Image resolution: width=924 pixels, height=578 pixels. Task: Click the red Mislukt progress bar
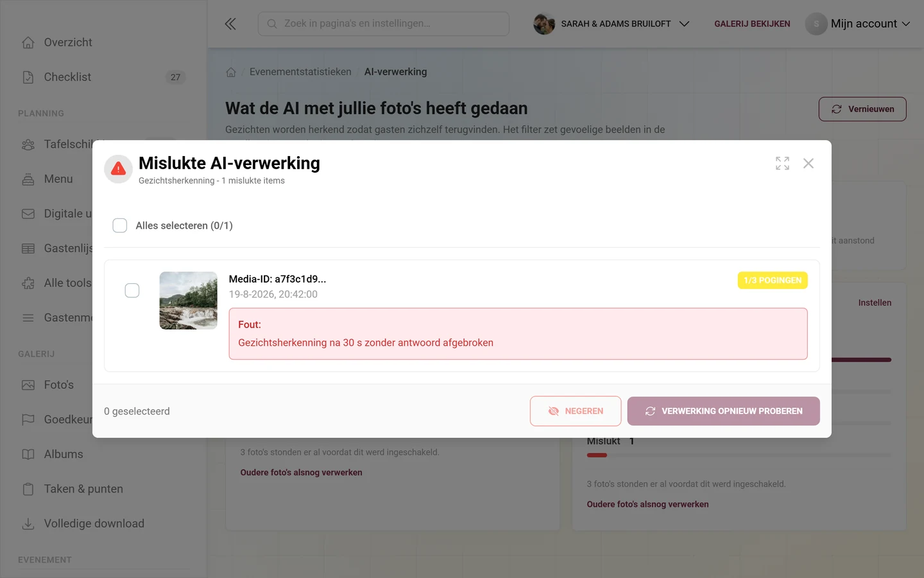pos(597,455)
